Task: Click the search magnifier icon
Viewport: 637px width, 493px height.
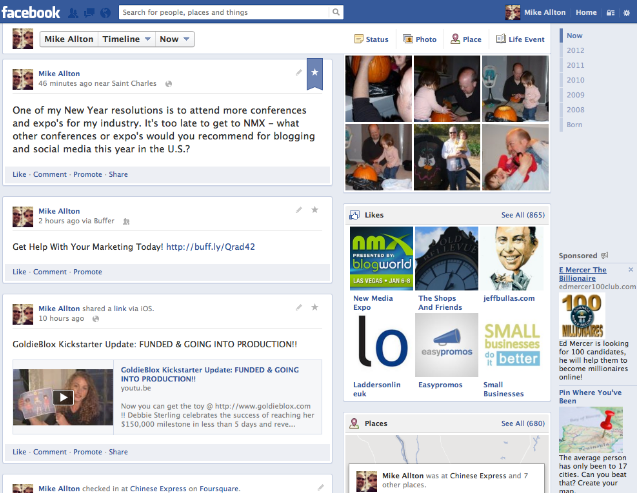Action: [x=336, y=12]
